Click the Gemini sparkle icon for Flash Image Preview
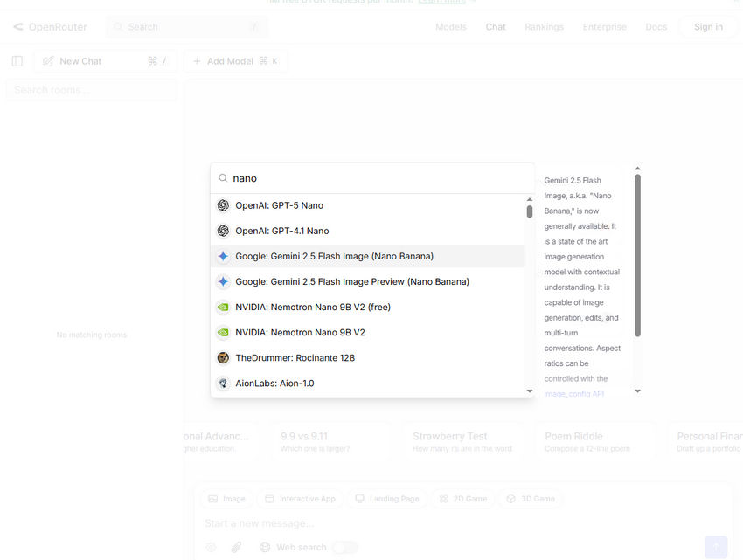743x560 pixels. click(x=223, y=281)
